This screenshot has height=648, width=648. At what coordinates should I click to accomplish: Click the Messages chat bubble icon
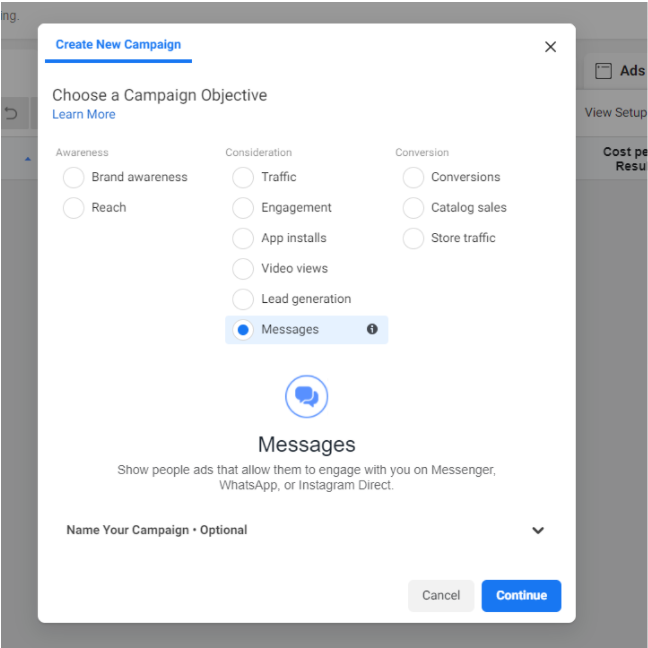[306, 396]
